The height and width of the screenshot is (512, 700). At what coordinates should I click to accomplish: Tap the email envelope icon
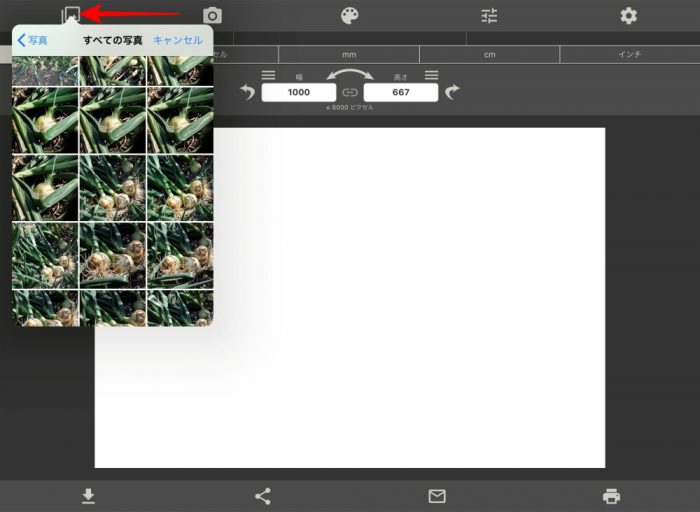pyautogui.click(x=437, y=496)
